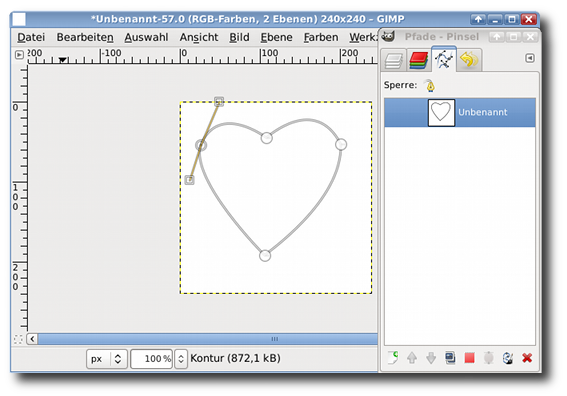This screenshot has width=567, height=396.
Task: Click the upper bezier handle square
Action: pyautogui.click(x=219, y=101)
